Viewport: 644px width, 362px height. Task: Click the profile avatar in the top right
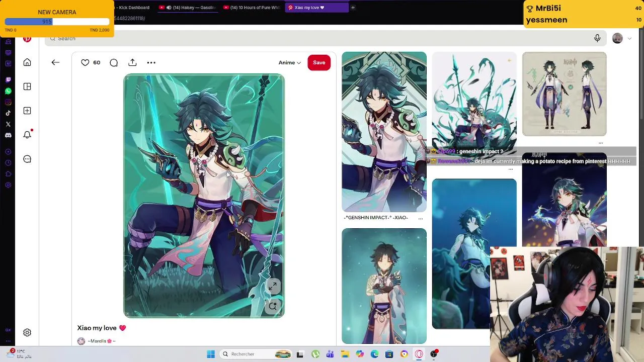[617, 38]
